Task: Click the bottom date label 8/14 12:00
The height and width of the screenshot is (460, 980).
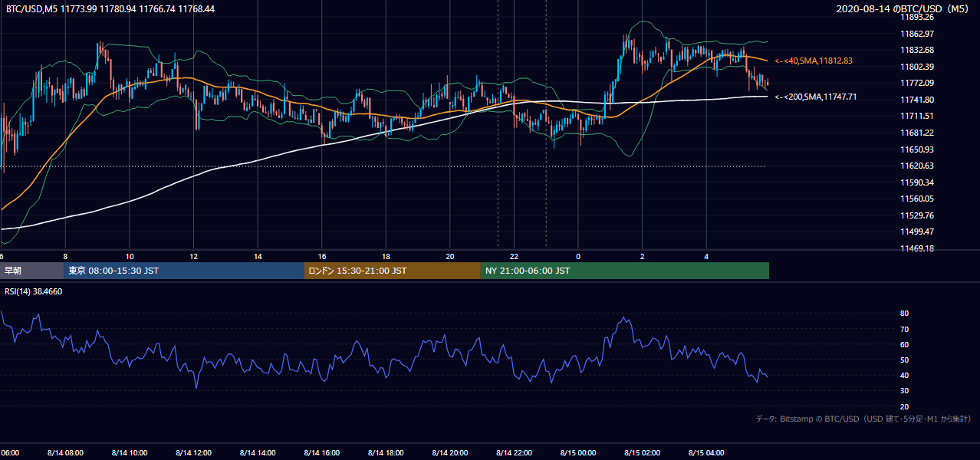Action: pyautogui.click(x=194, y=452)
